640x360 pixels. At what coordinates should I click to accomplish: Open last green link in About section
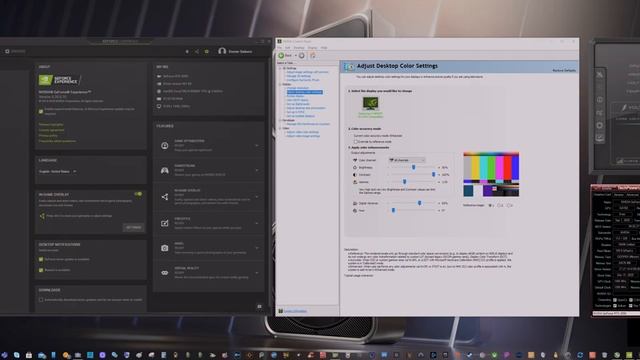pos(57,141)
